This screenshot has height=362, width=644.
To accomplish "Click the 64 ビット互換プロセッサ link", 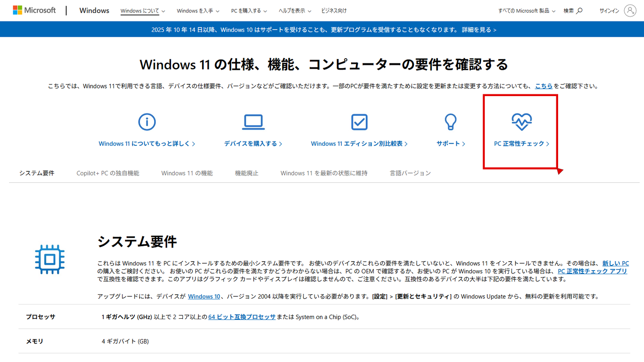I will pos(242,317).
